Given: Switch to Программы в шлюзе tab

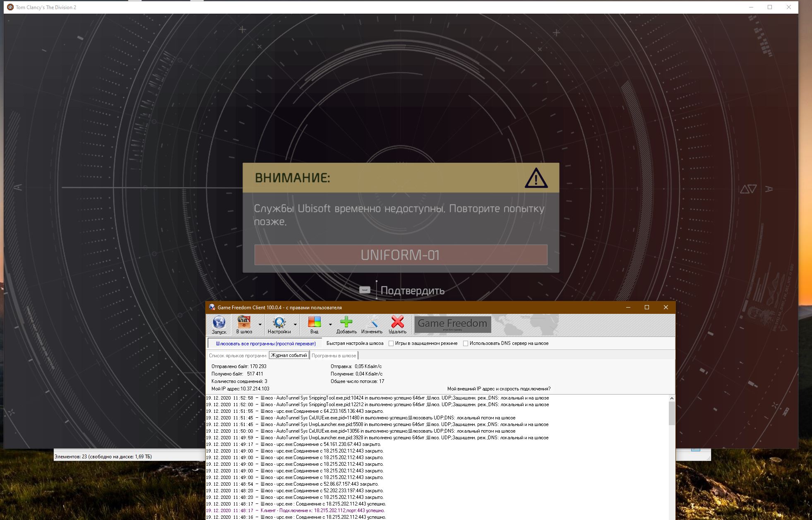Looking at the screenshot, I should tap(334, 356).
